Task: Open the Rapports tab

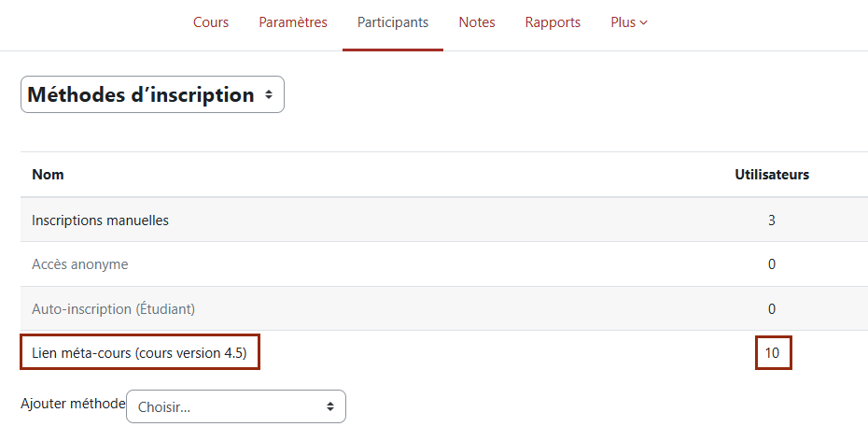Action: click(553, 22)
